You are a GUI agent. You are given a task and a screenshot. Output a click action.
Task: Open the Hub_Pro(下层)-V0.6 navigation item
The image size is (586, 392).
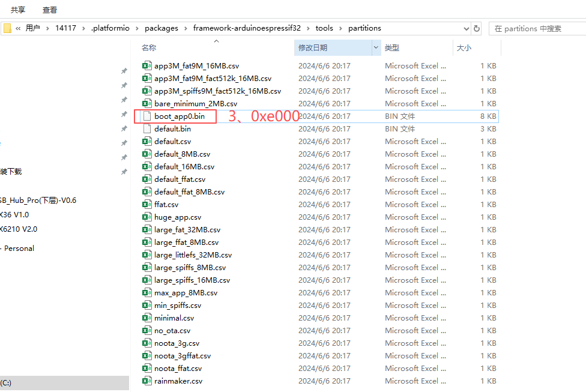(38, 201)
